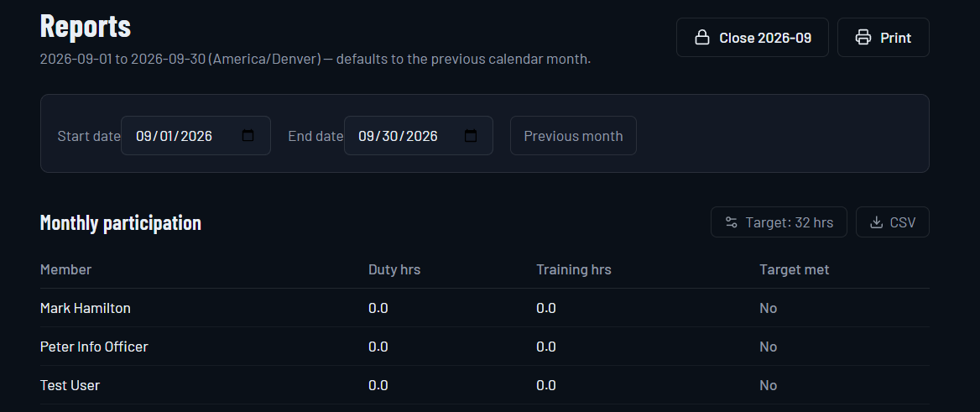The image size is (980, 412).
Task: Click the Monthly participation heading
Action: click(x=121, y=222)
